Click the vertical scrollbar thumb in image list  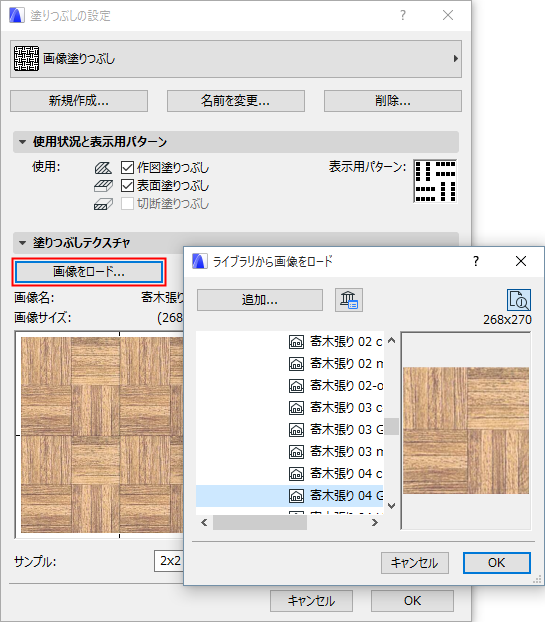click(391, 426)
